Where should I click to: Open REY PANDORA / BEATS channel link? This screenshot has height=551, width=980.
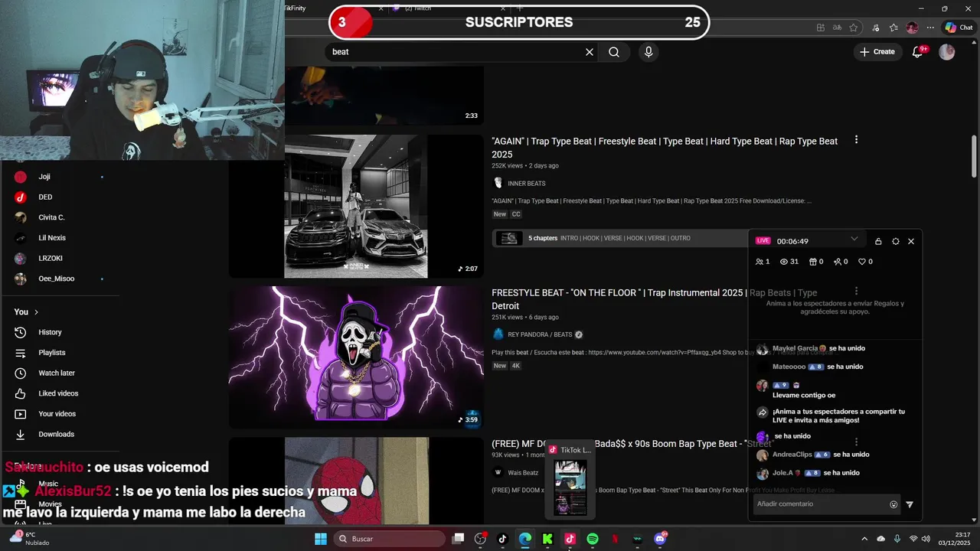click(539, 334)
